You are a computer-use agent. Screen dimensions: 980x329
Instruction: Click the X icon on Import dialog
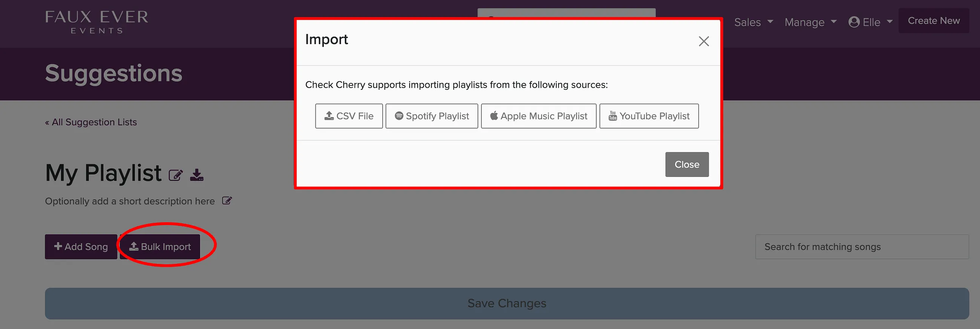pyautogui.click(x=704, y=41)
